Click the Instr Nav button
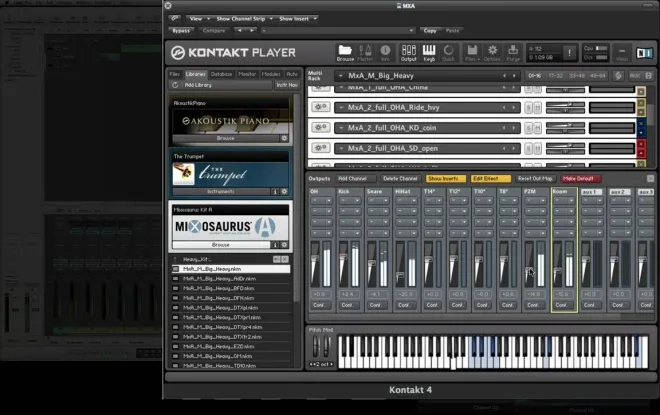 [x=287, y=85]
